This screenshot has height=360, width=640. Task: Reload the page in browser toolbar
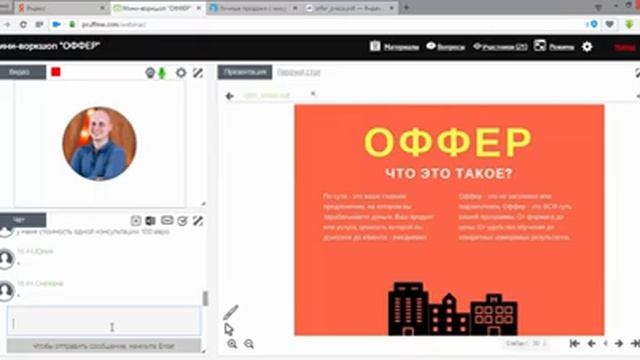tap(23, 24)
